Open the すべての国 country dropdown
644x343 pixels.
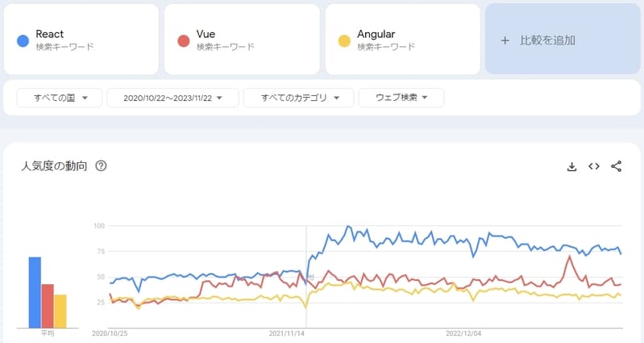point(60,98)
